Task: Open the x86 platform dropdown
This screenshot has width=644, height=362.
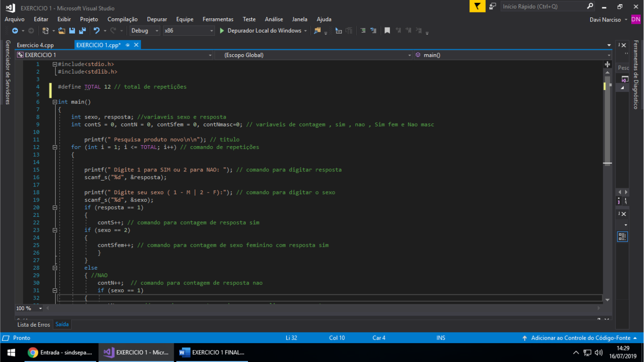Action: pos(189,31)
